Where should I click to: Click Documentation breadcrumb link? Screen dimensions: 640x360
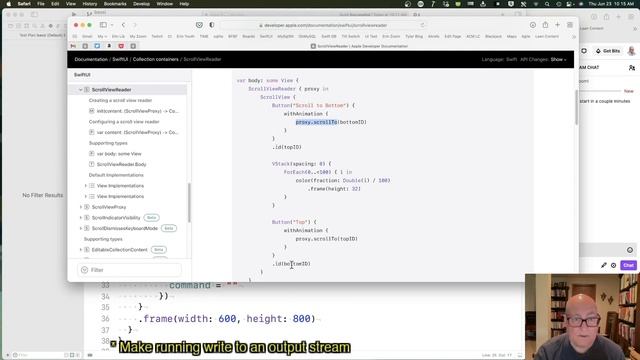[x=91, y=59]
